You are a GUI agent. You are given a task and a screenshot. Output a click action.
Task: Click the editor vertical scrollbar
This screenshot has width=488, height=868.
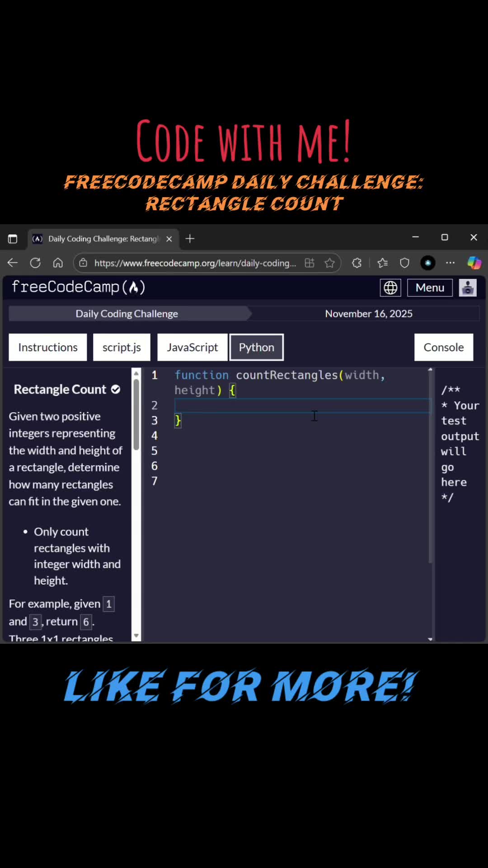click(430, 468)
